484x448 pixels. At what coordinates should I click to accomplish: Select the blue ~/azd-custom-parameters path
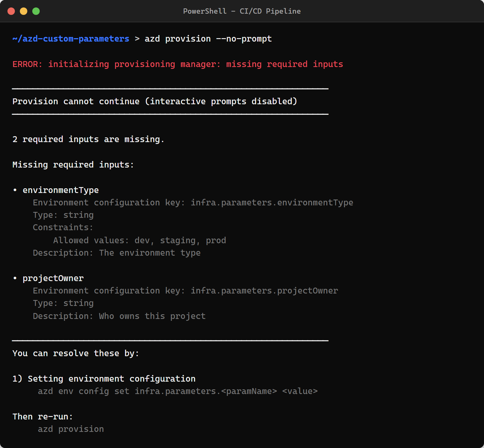(x=71, y=38)
